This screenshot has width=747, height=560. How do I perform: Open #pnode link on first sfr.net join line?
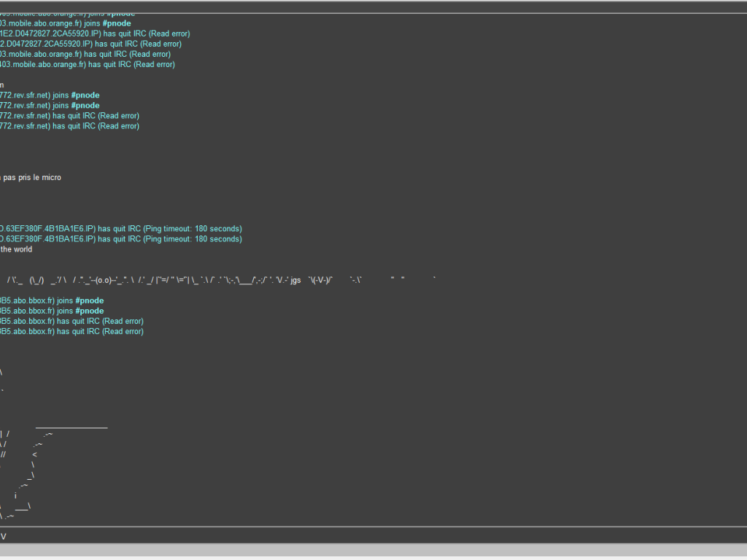(85, 96)
